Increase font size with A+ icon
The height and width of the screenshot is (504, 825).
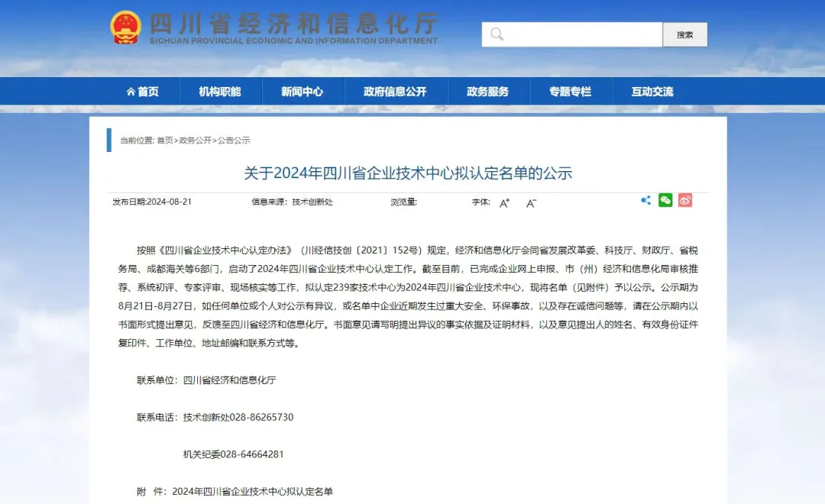tap(504, 203)
